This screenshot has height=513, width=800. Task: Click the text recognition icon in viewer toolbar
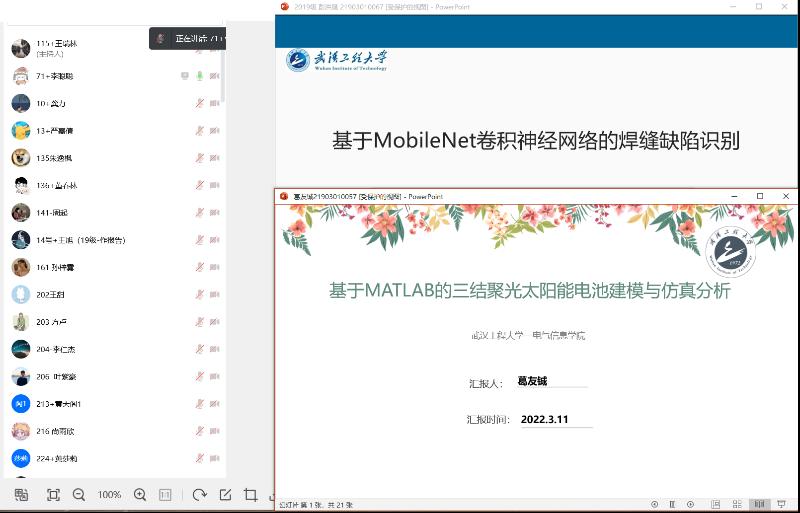tap(21, 495)
